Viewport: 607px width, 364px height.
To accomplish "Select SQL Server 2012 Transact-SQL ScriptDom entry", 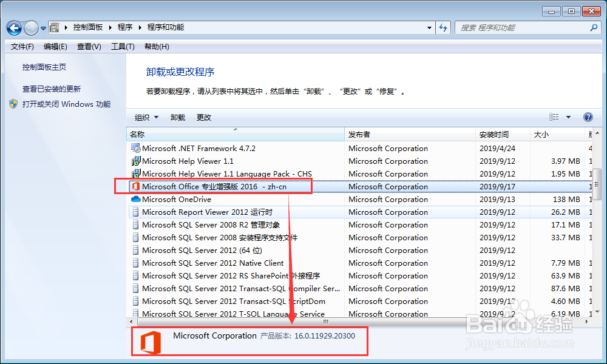I will click(234, 302).
